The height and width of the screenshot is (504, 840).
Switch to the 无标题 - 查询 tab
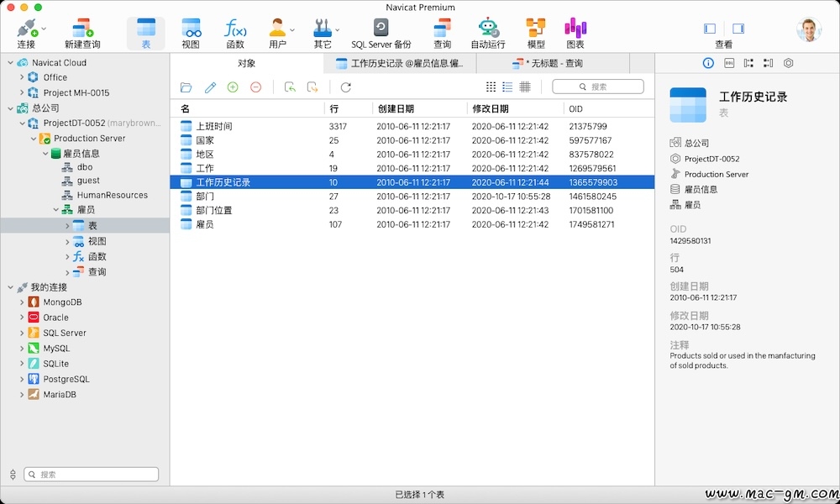(x=553, y=64)
